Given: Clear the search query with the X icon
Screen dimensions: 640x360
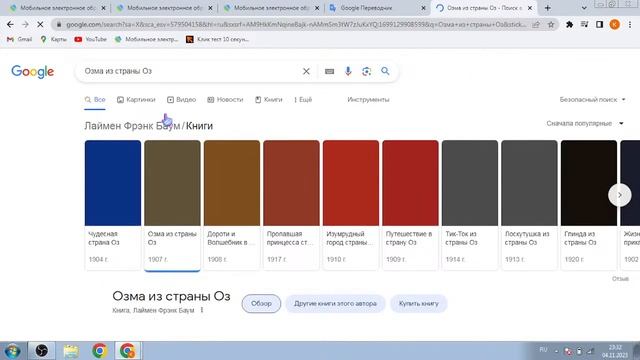Looking at the screenshot, I should [x=306, y=71].
